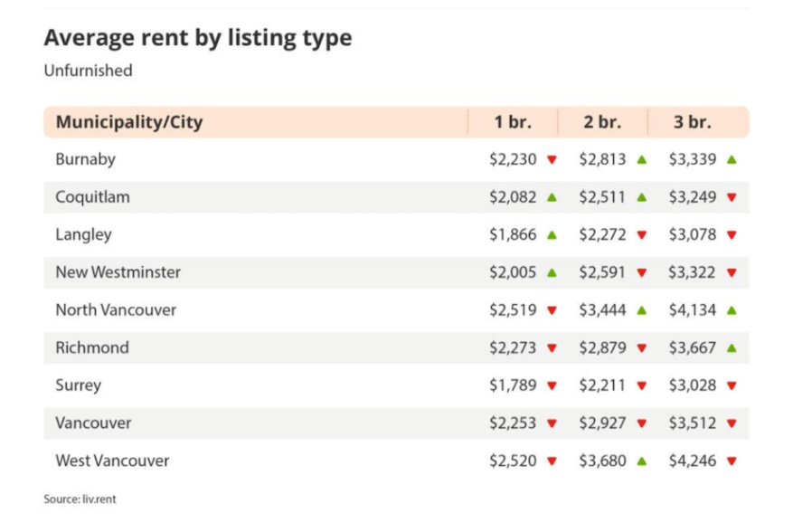Select the 2 br. column header
The height and width of the screenshot is (523, 812).
(x=602, y=122)
